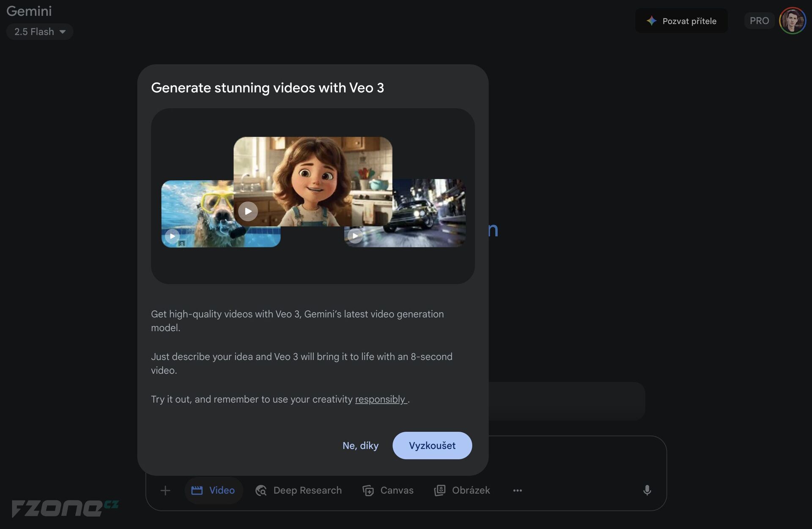Open the more tools three-dot menu
812x529 pixels.
518,490
